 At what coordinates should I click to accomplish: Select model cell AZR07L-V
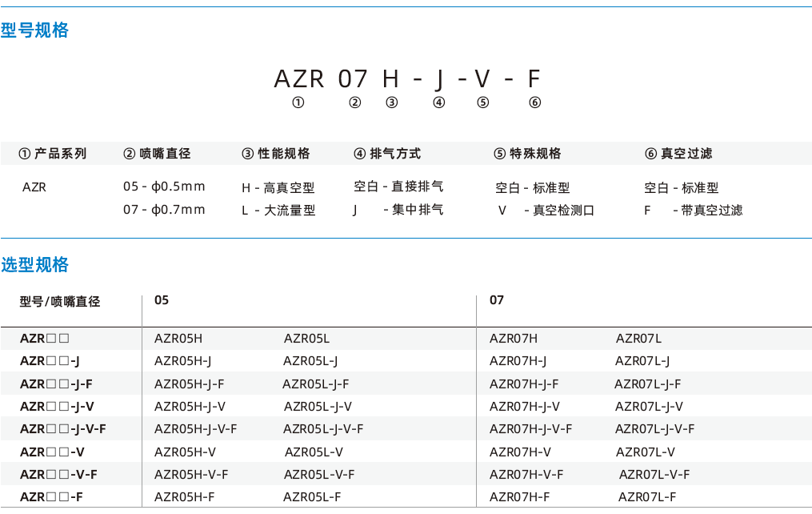tap(646, 452)
